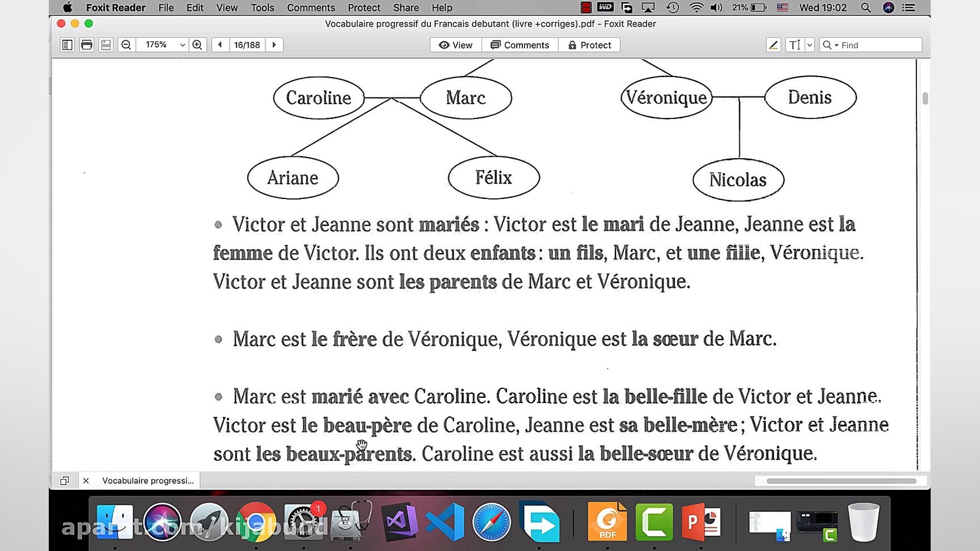Click the AirPlay display icon

point(648,7)
